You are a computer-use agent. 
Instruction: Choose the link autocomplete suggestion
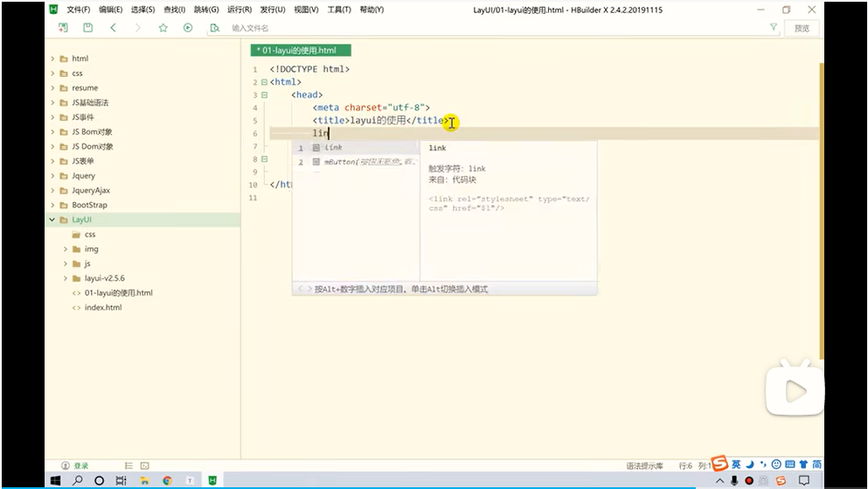click(x=356, y=147)
